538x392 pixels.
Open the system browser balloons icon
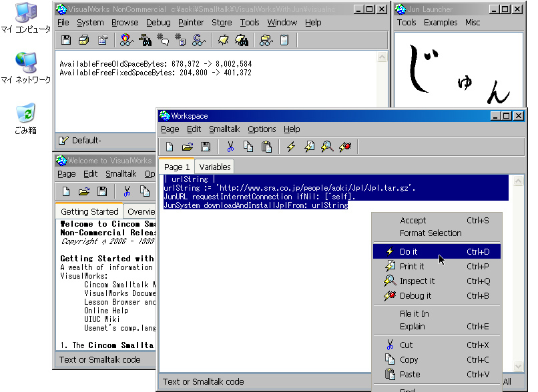tap(126, 40)
